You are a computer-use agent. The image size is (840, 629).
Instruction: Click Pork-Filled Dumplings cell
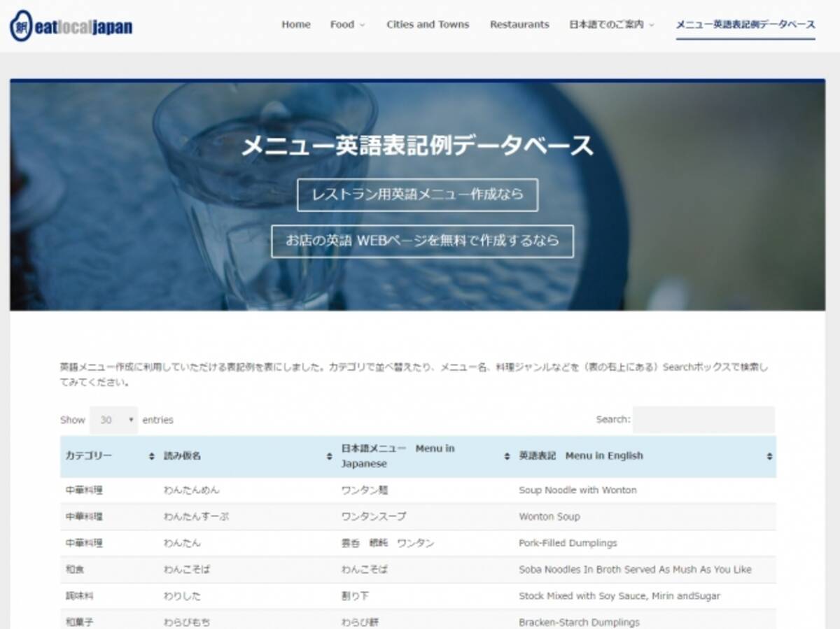(568, 544)
